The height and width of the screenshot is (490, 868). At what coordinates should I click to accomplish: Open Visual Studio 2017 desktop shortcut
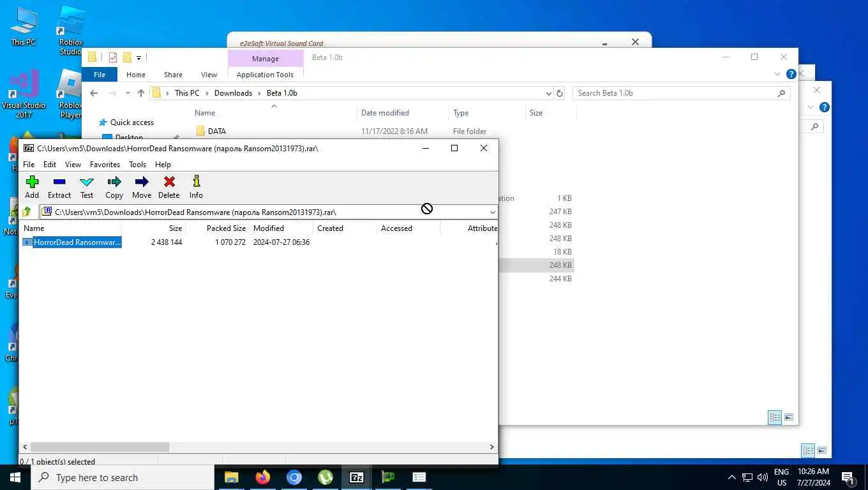(24, 94)
